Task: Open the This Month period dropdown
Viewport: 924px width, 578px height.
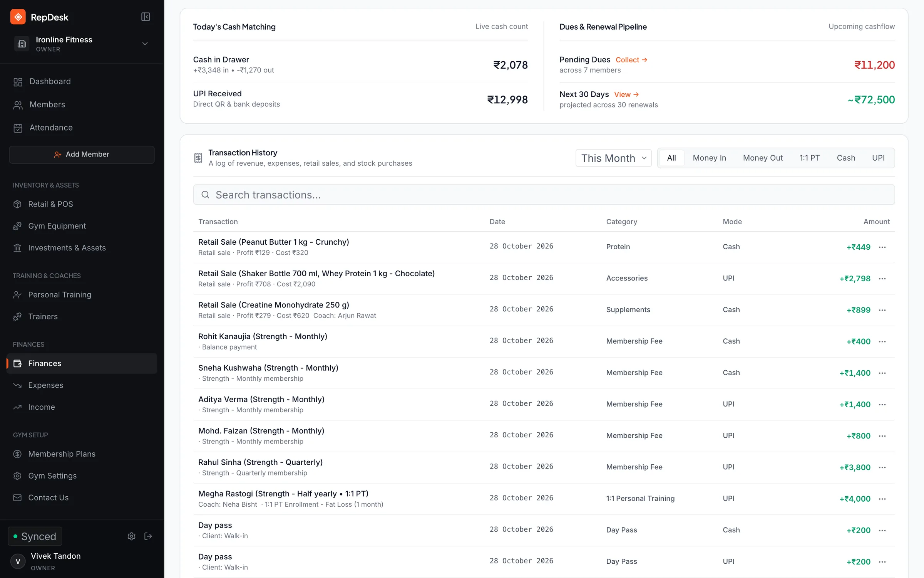Action: click(x=613, y=158)
